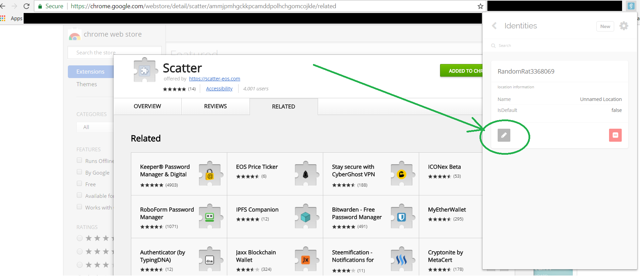The image size is (644, 280).
Task: Click the IsDefault false value
Action: (616, 110)
